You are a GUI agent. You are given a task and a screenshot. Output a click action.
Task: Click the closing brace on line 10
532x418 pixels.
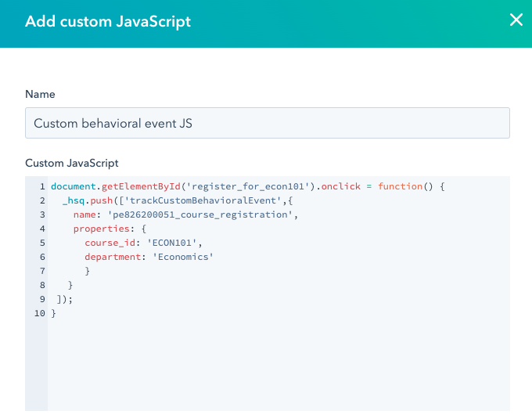pyautogui.click(x=54, y=313)
